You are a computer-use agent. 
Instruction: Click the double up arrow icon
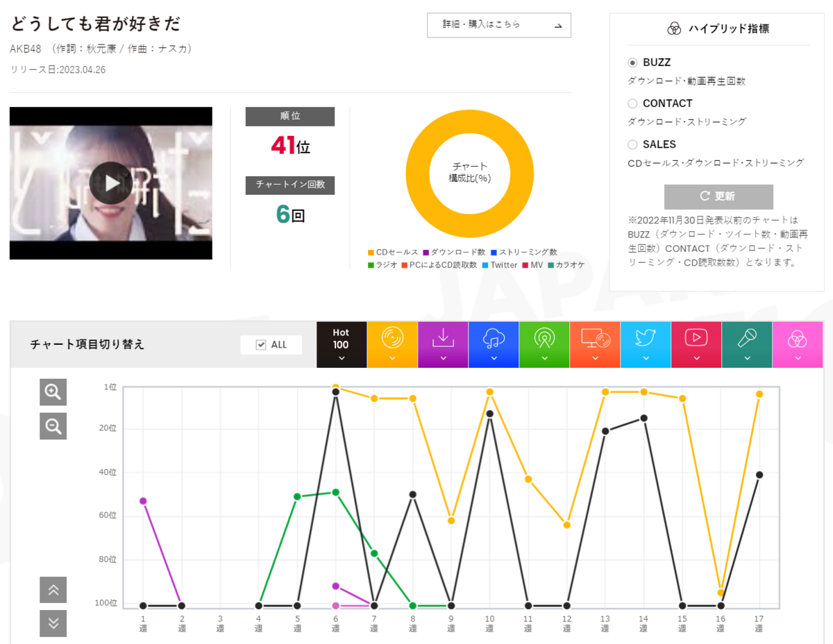pyautogui.click(x=53, y=590)
